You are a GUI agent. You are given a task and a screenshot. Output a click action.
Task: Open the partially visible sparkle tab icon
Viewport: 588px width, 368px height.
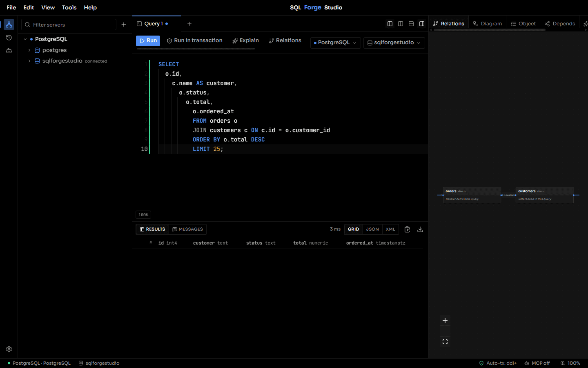tap(585, 24)
